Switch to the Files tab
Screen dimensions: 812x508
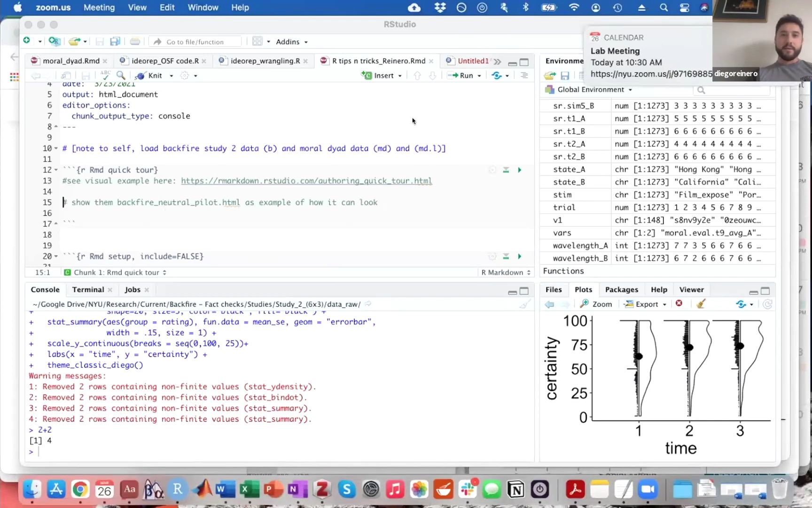coord(554,290)
